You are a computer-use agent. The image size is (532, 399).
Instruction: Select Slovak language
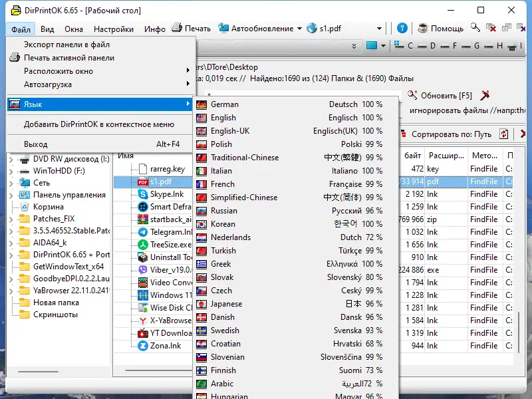(x=295, y=277)
